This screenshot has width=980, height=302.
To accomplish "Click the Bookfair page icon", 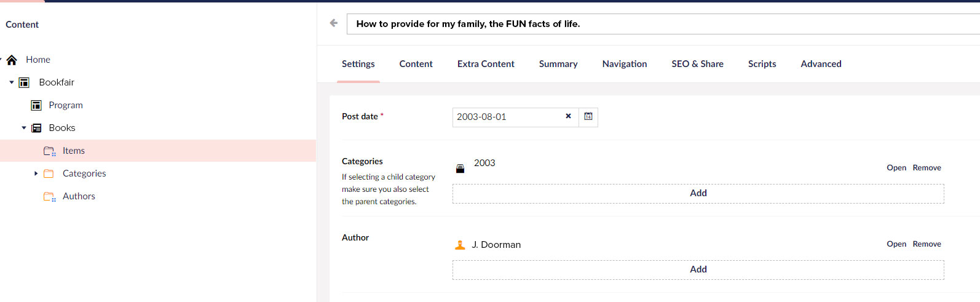I will point(24,82).
